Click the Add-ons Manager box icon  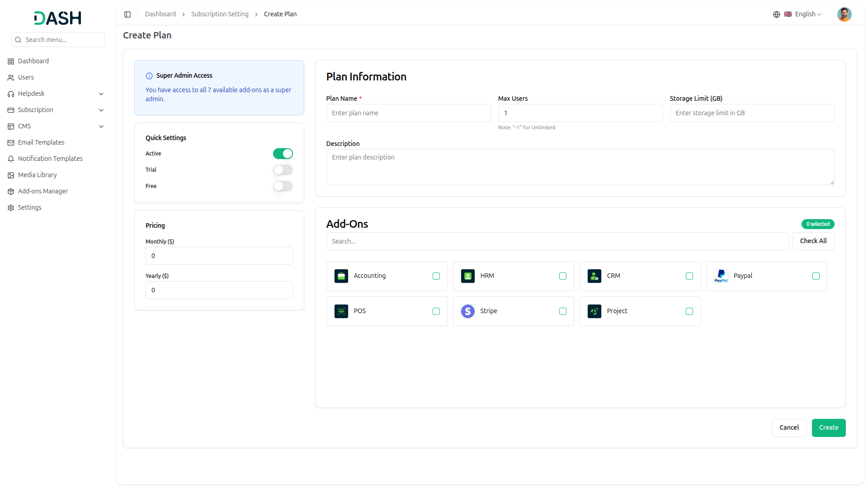click(11, 192)
